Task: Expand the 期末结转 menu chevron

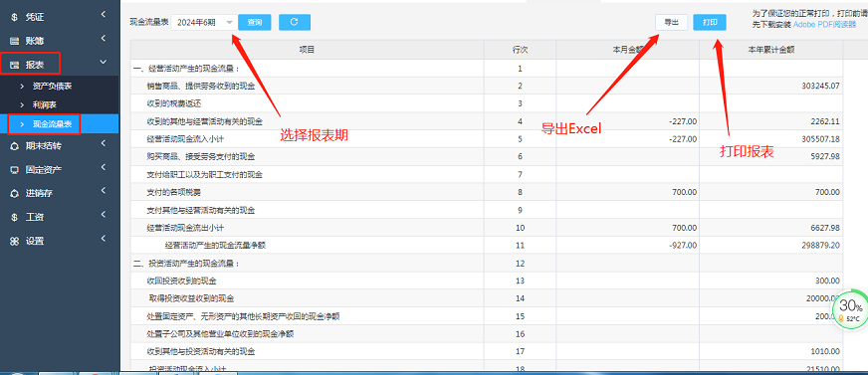Action: tap(103, 144)
